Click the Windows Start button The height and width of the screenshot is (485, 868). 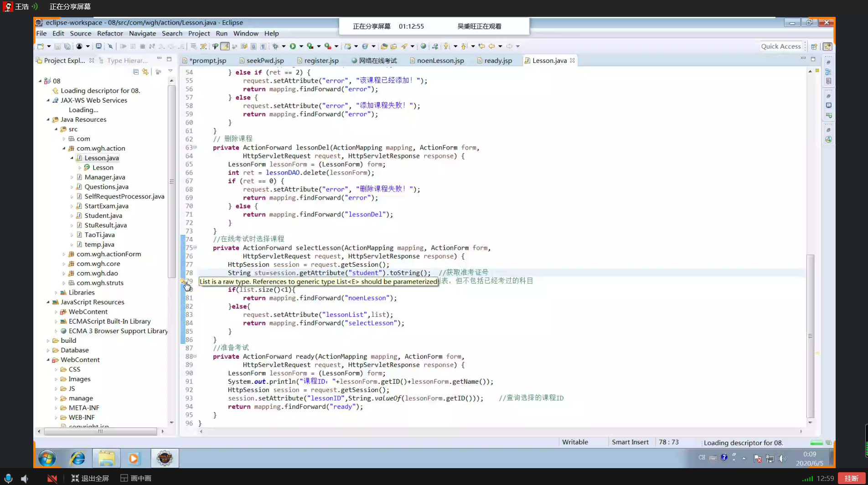[x=47, y=458]
